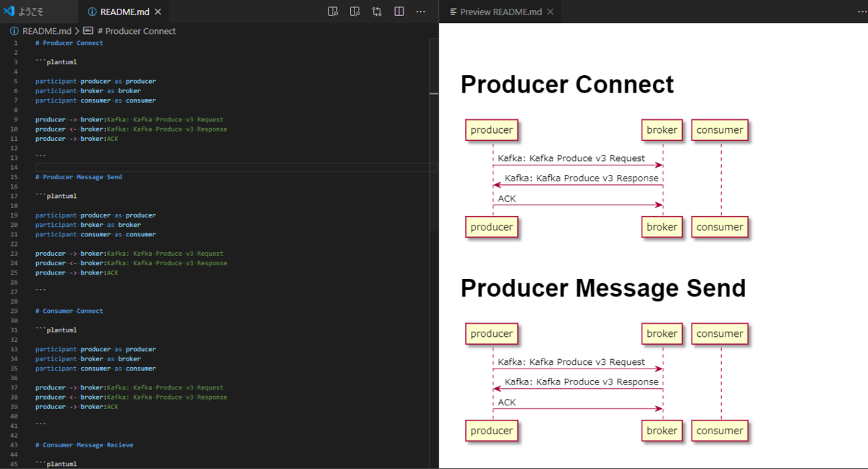Click line 11 'producer -> broker:ACK'
Image resolution: width=868 pixels, height=469 pixels.
click(77, 139)
